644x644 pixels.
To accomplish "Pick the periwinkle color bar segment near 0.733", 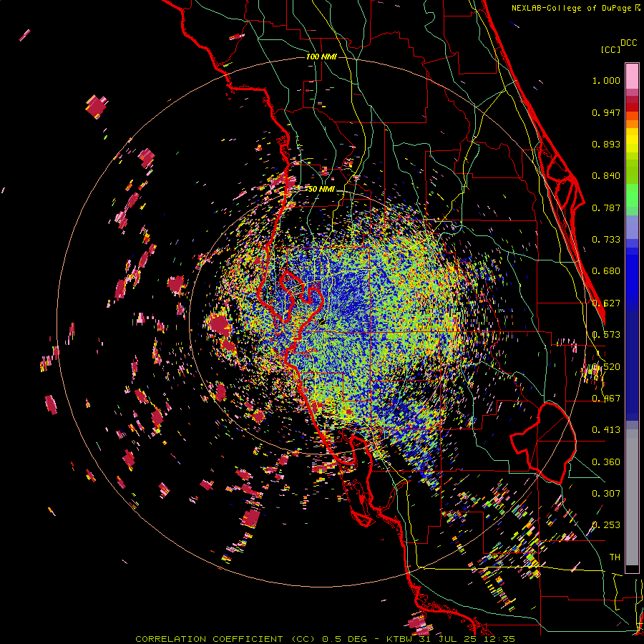I will click(x=632, y=227).
